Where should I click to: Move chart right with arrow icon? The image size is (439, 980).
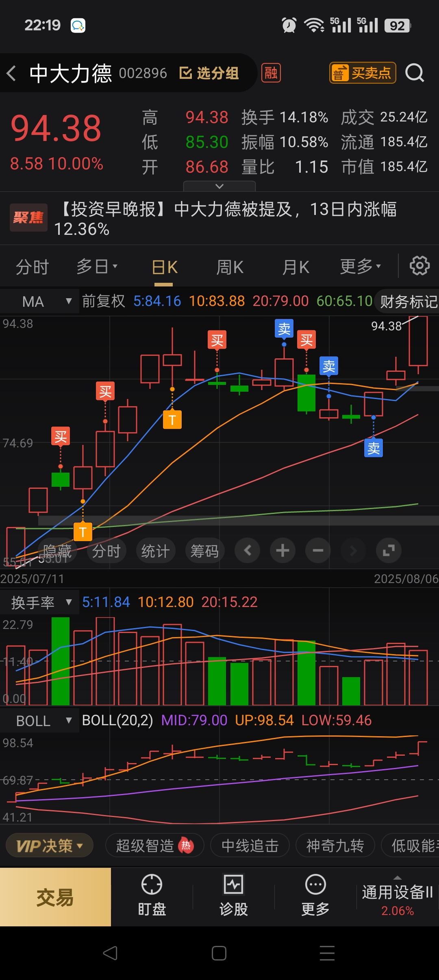click(x=353, y=551)
